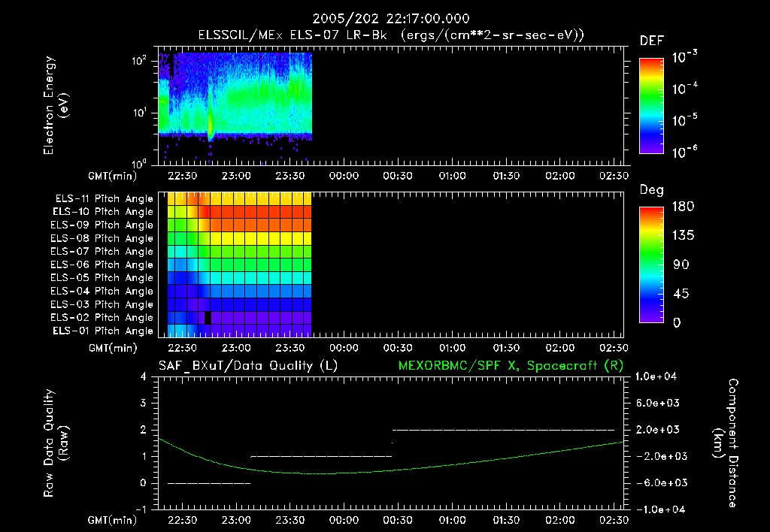Image resolution: width=770 pixels, height=532 pixels.
Task: Click the 22:30 tick label under the spectrogram panel
Action: (182, 176)
